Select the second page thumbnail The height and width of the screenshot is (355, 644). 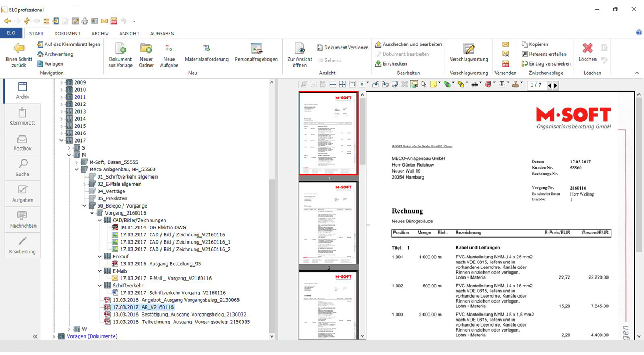click(328, 223)
